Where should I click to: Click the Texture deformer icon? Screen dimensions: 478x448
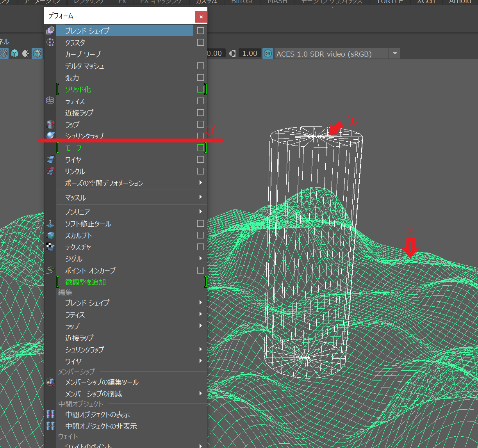[x=50, y=247]
